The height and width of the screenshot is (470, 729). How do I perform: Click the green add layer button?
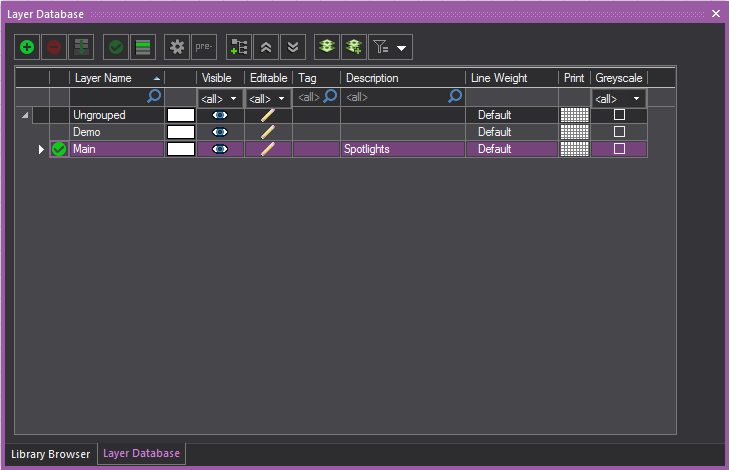click(x=27, y=47)
